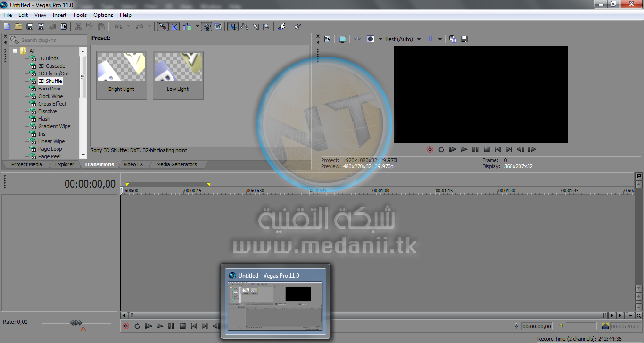Open the File menu
Image resolution: width=644 pixels, height=343 pixels.
[x=8, y=15]
